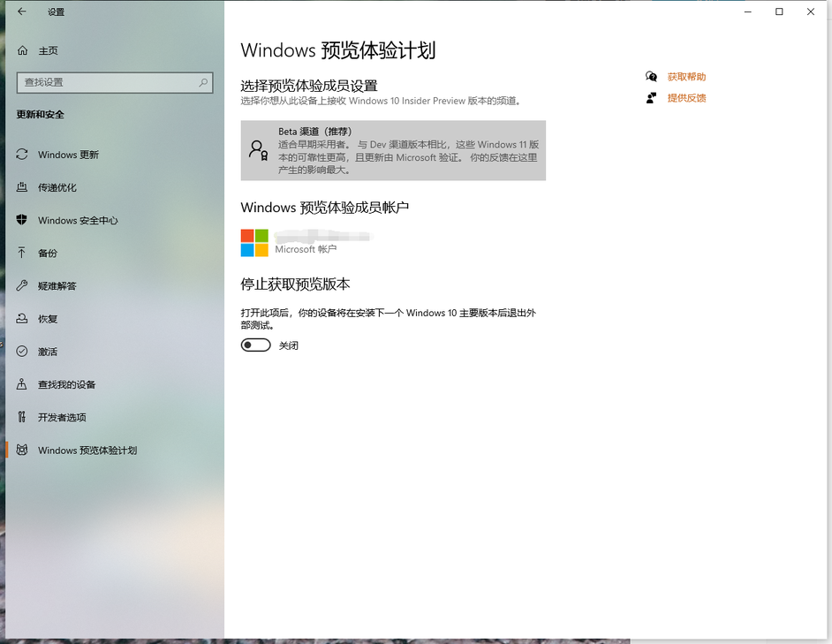This screenshot has width=832, height=644.
Task: Click the 更新和安全 section heading
Action: (41, 114)
